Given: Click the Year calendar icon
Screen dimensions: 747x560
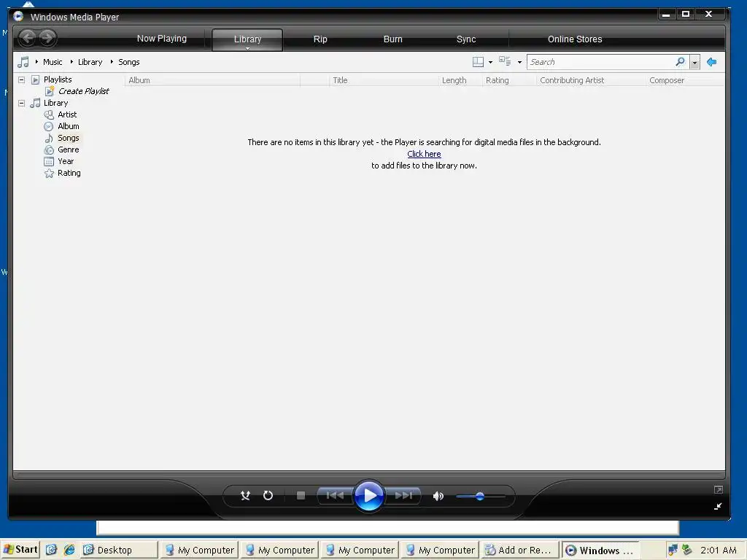Looking at the screenshot, I should pyautogui.click(x=49, y=161).
